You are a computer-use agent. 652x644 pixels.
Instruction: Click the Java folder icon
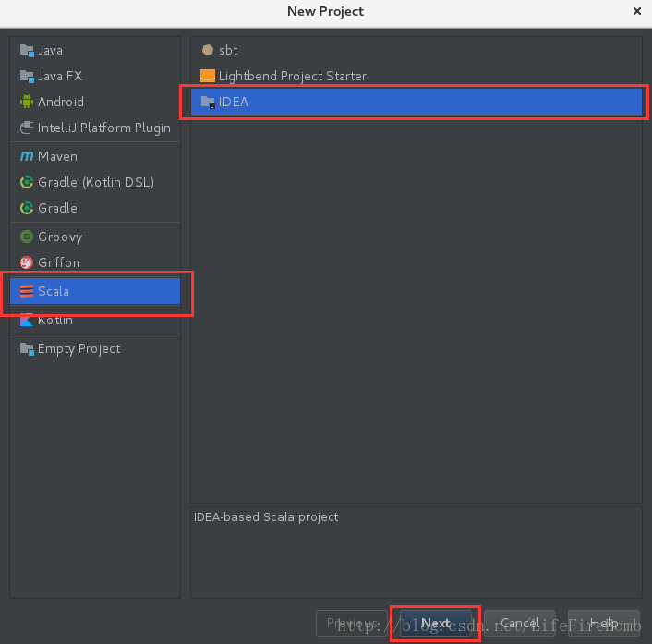click(27, 51)
